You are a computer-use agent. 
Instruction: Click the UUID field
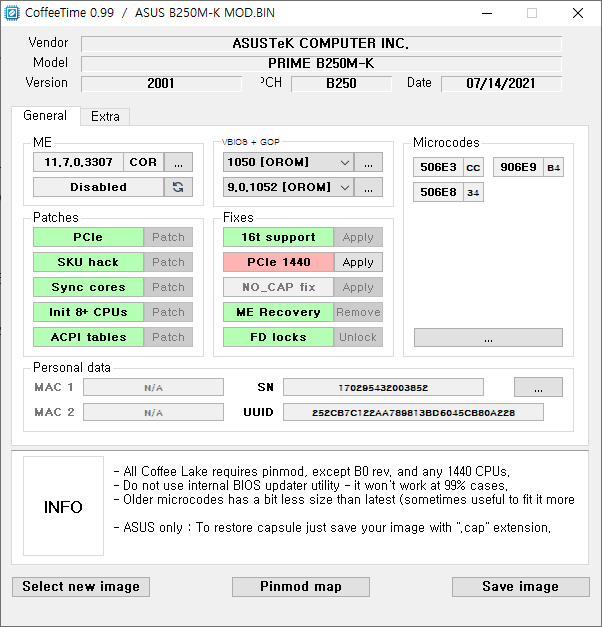tap(413, 412)
